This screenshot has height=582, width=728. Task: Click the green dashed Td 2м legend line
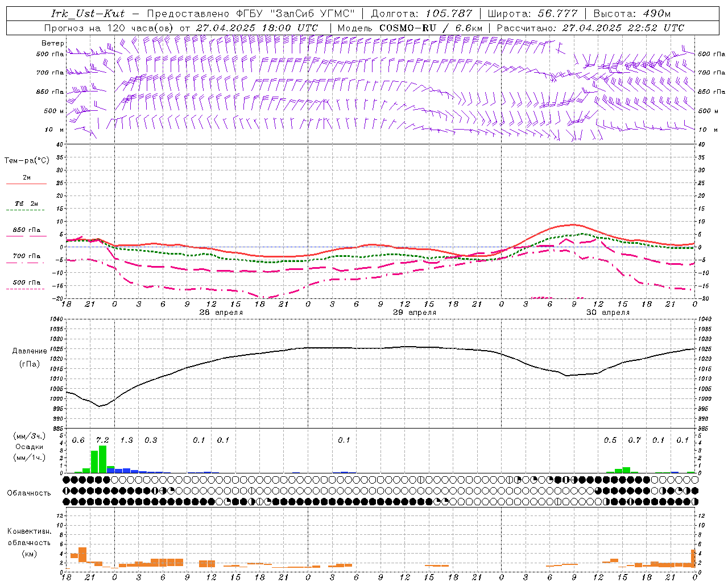tap(25, 210)
